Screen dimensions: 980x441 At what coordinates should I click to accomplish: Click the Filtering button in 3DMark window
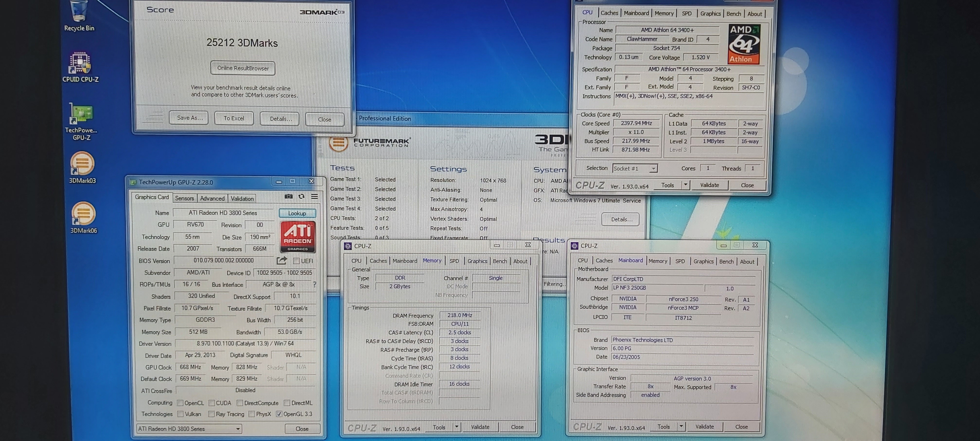(x=554, y=284)
